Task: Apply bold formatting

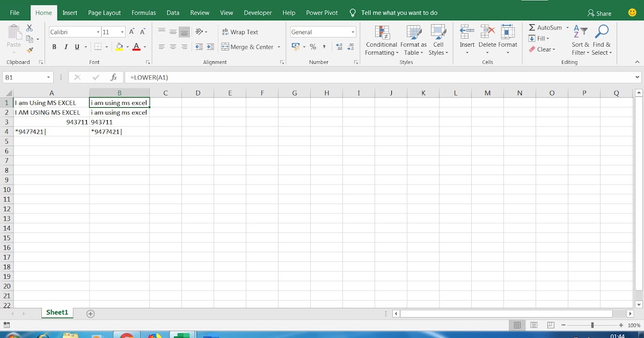Action: pos(54,47)
